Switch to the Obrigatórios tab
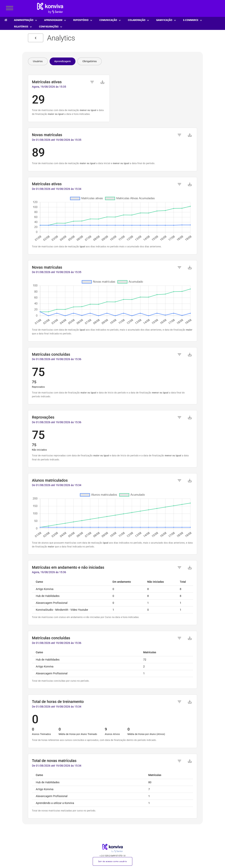The width and height of the screenshot is (225, 868). pyautogui.click(x=89, y=61)
